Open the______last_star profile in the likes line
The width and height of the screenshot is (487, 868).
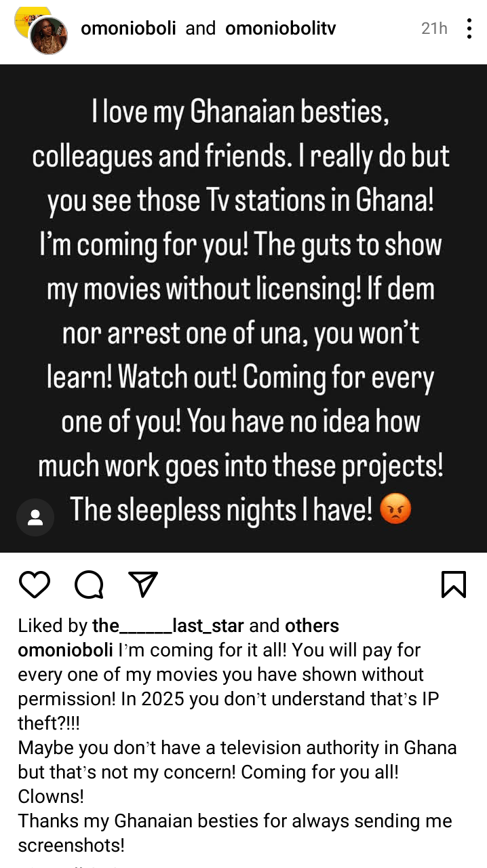168,625
